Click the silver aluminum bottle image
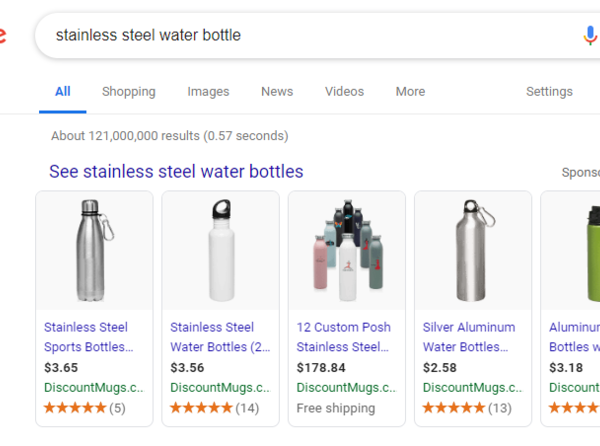 472,250
